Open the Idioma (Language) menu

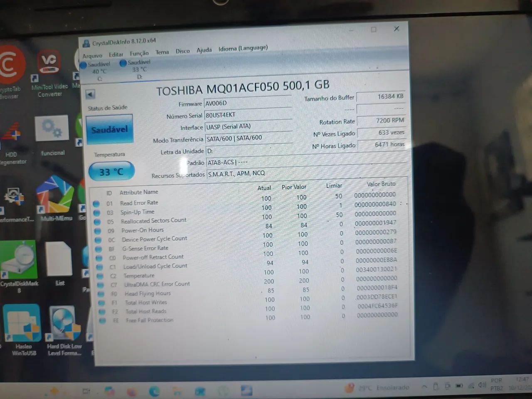(x=243, y=48)
